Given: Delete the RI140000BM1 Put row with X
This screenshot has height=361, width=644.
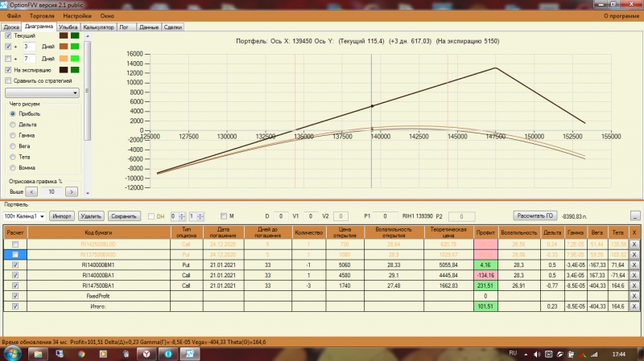Looking at the screenshot, I should (634, 265).
